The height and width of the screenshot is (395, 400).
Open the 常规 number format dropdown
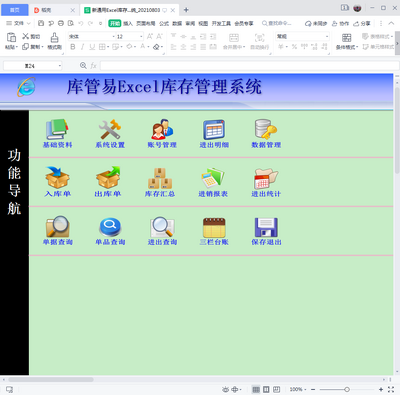coord(327,36)
